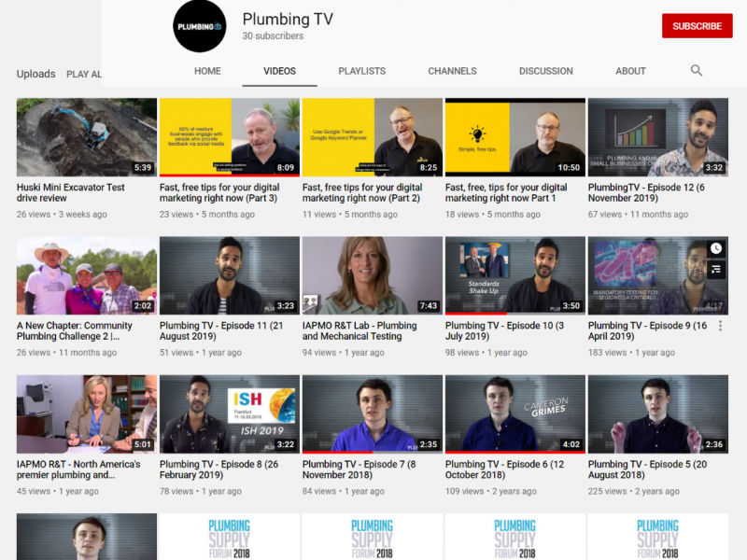Open 'digital marketing right now Part 1' title
The image size is (747, 560).
click(x=506, y=192)
